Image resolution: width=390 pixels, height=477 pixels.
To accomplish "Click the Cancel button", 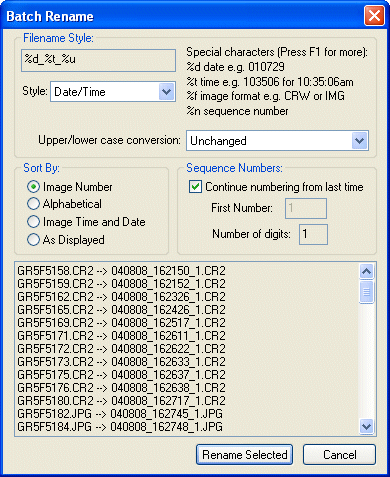I will point(339,455).
